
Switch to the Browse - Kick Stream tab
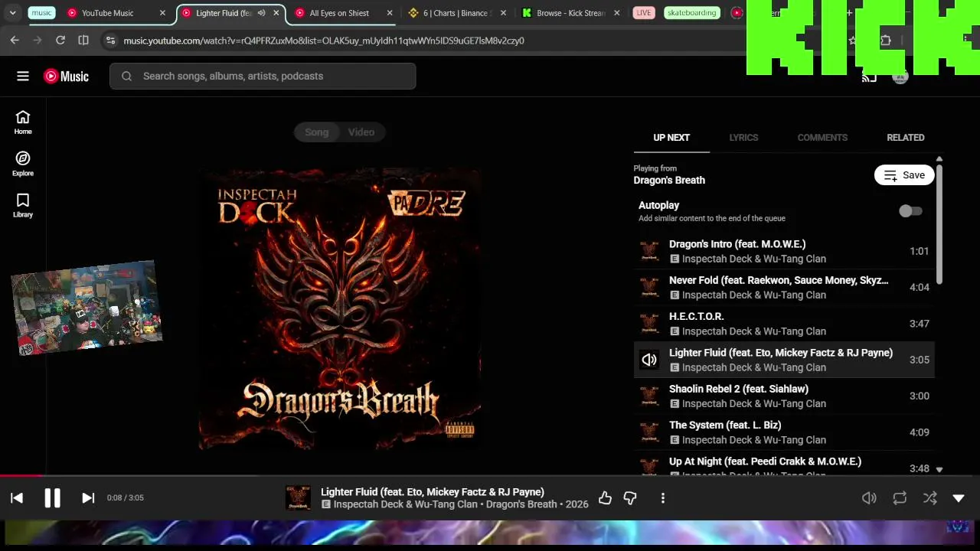(x=570, y=13)
